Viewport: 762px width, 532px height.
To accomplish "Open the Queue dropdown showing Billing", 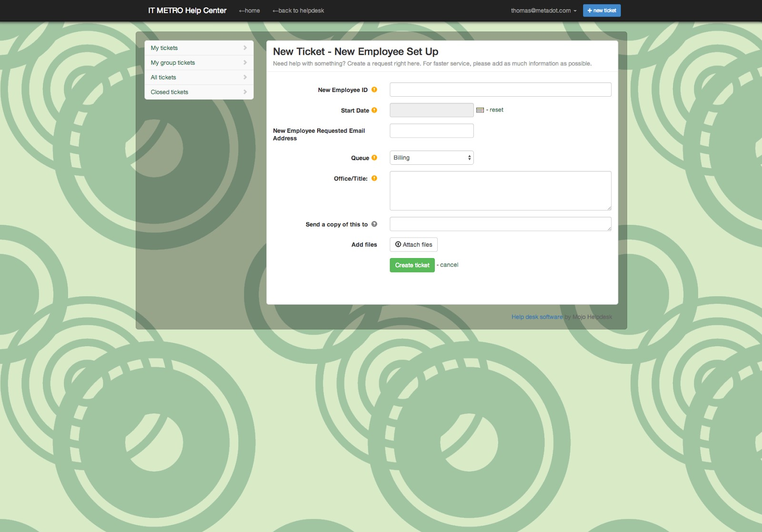I will click(431, 158).
